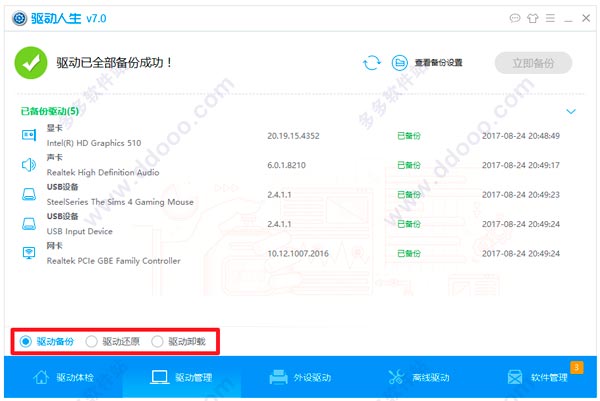Select the 驱动还原 radio button

pos(91,341)
